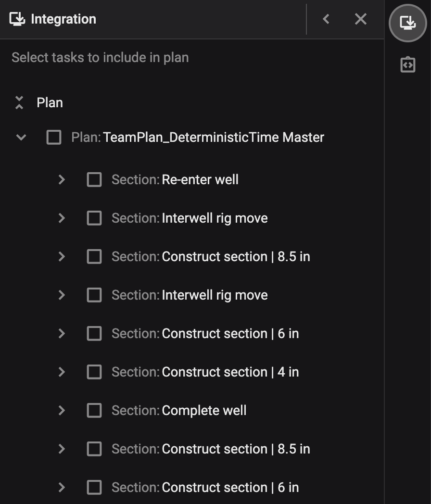Image resolution: width=431 pixels, height=504 pixels.
Task: Click the collapse-all icon beside Plan
Action: [x=19, y=102]
